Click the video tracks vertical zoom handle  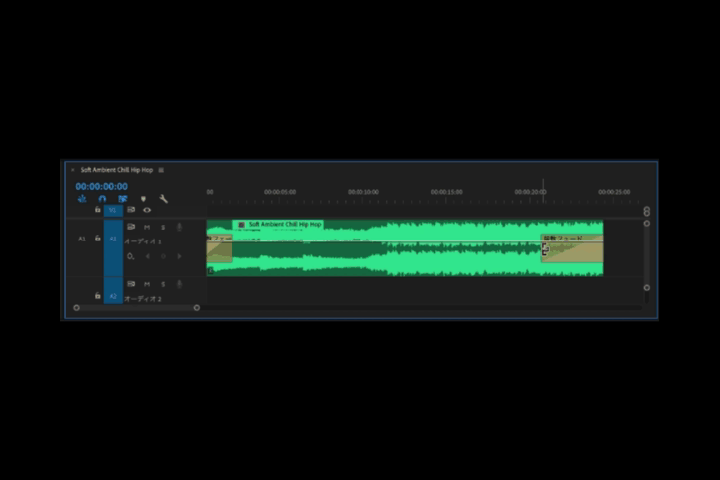647,211
